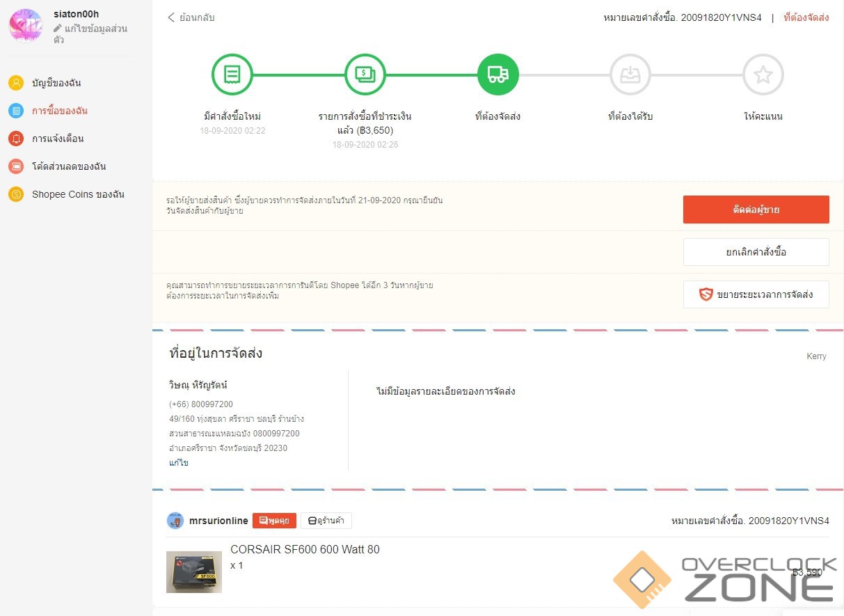Screen dimensions: 844x616
Task: Click the new order receipt step icon
Action: pos(232,74)
